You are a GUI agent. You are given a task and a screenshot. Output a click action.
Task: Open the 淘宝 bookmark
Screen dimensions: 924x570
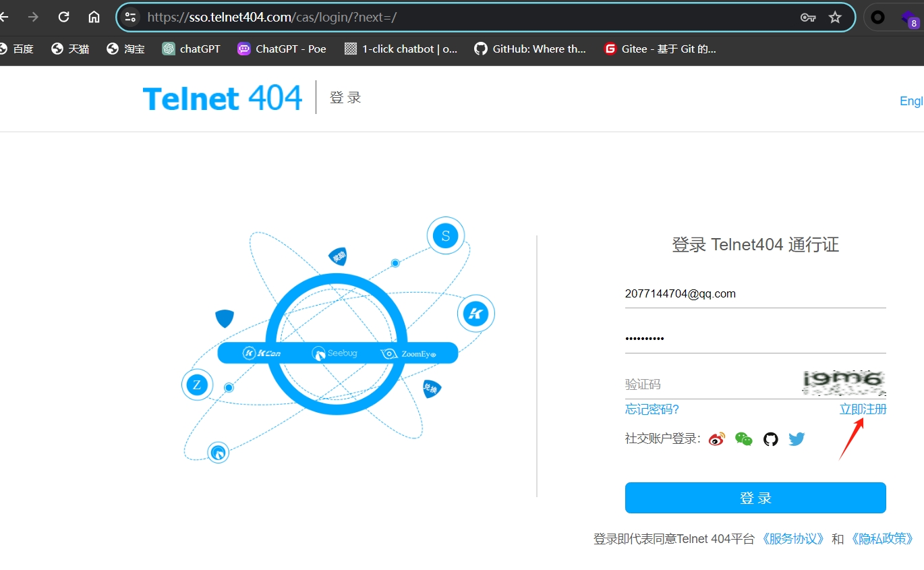[125, 49]
